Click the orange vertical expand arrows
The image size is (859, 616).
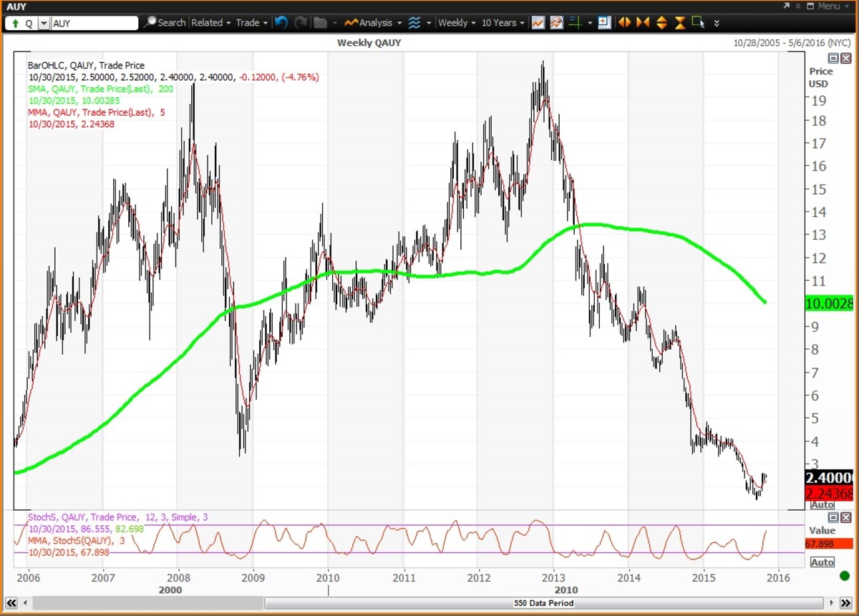(x=661, y=23)
